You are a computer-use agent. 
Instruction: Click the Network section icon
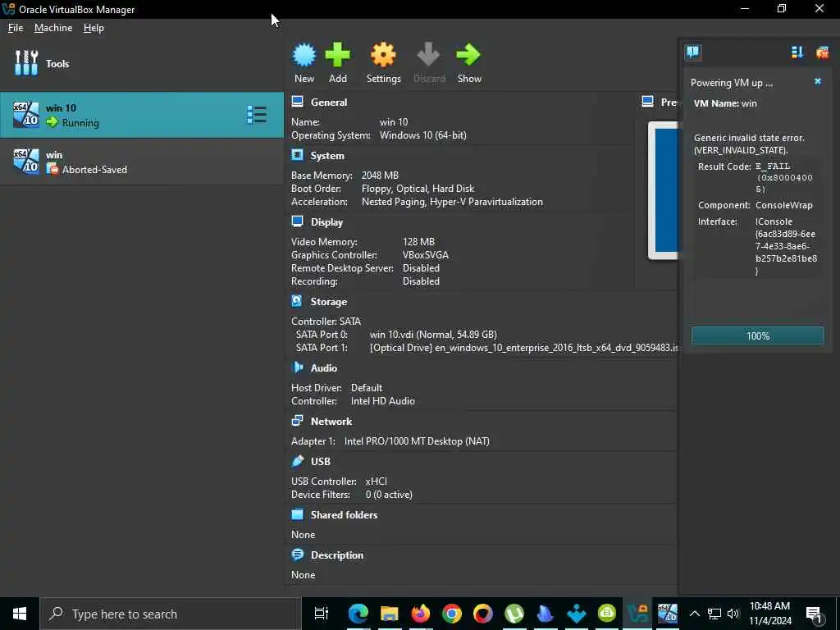tap(297, 421)
